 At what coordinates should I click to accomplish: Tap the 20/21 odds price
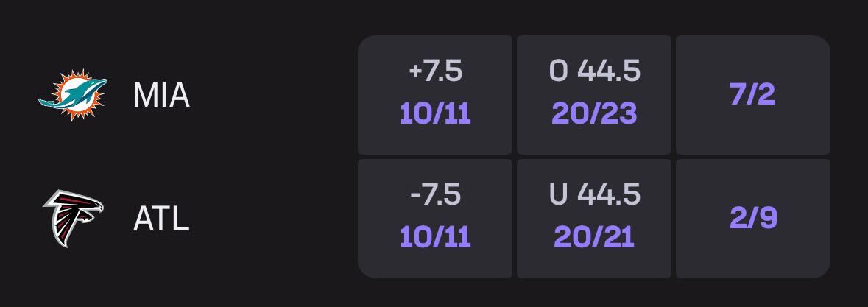point(594,237)
